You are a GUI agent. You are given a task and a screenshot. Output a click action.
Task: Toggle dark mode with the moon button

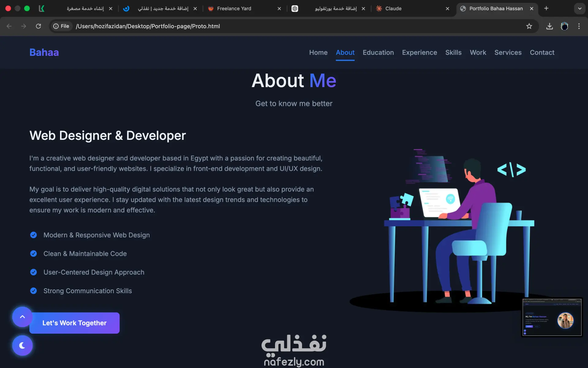pos(22,346)
